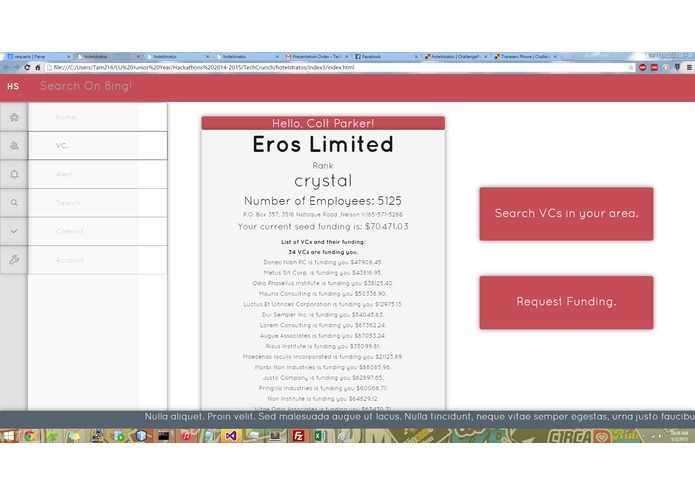Open the Commit. menu item
This screenshot has height=494, width=695.
pyautogui.click(x=98, y=231)
